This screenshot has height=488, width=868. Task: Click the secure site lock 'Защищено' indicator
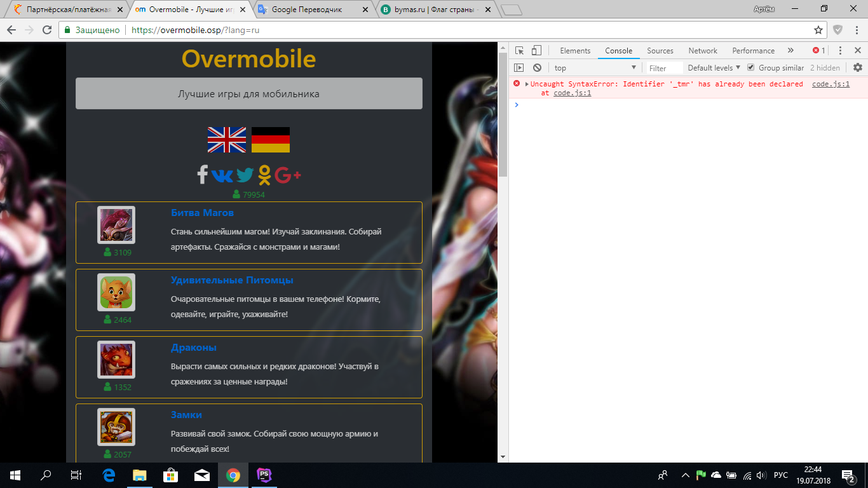[92, 30]
